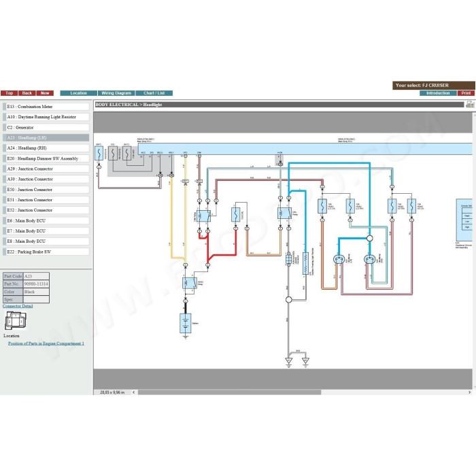Click the A23 connector thumbnail image
476x476 pixels.
[16, 320]
